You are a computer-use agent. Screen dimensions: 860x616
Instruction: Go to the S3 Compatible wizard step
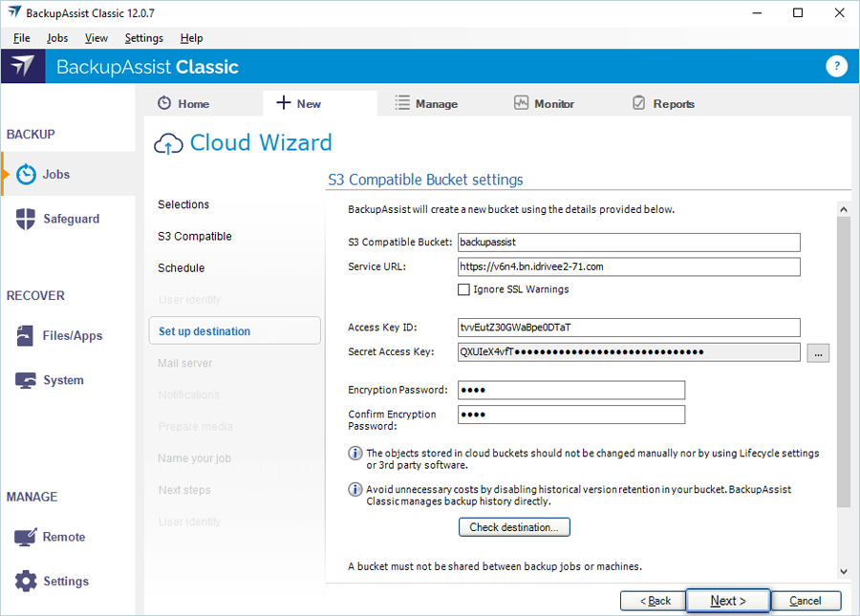point(195,236)
